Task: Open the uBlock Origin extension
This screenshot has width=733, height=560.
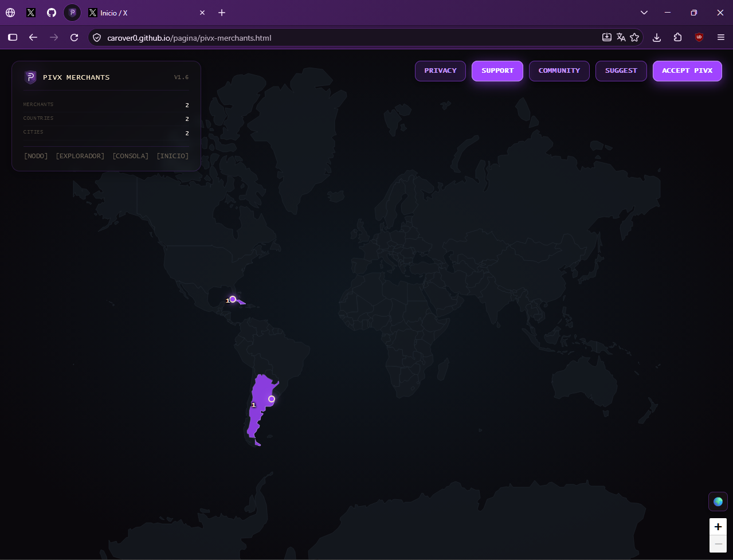Action: click(x=699, y=38)
